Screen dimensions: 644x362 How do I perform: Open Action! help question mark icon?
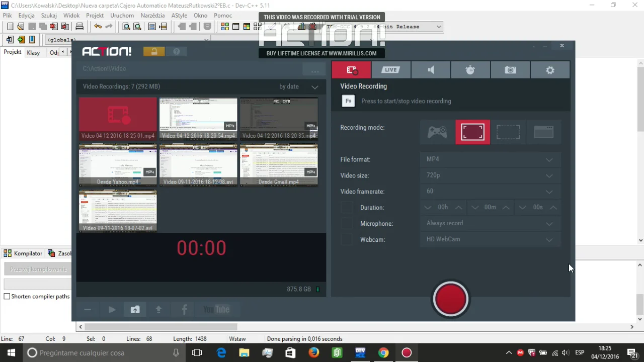coord(177,51)
